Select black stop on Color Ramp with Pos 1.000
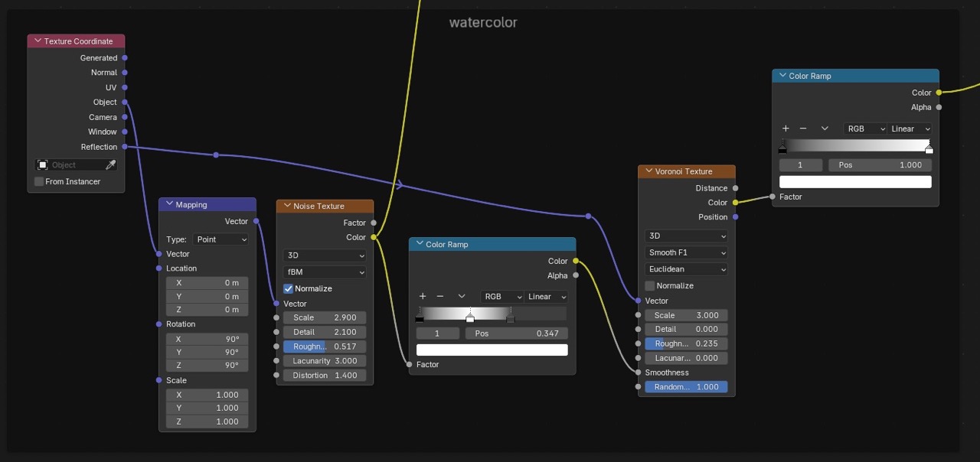Viewport: 980px width, 462px height. click(782, 150)
